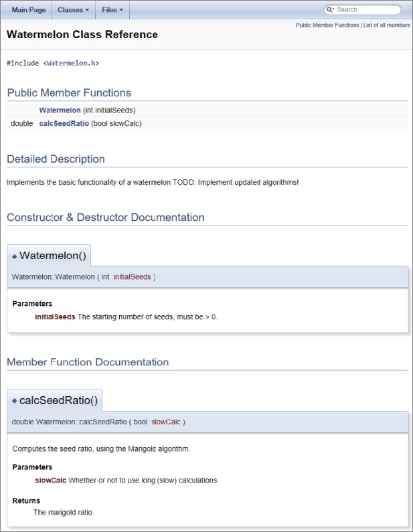Click the search magnifier icon
413x532 pixels.
click(329, 9)
